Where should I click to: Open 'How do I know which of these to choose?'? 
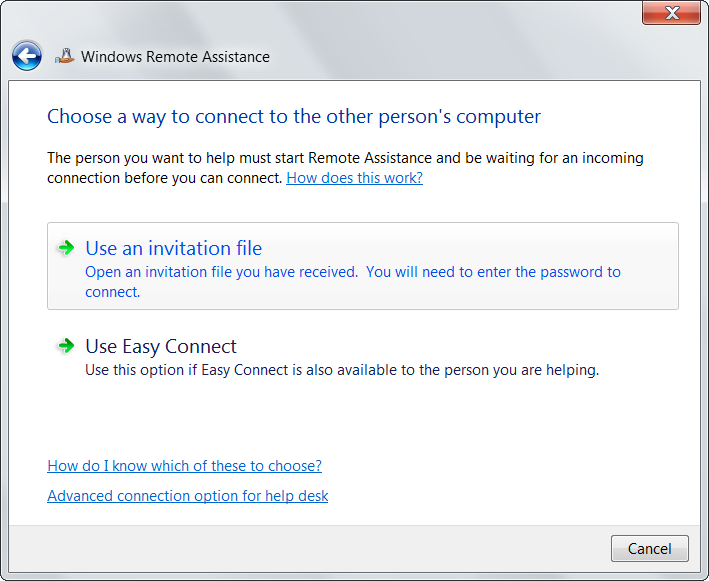tap(184, 466)
